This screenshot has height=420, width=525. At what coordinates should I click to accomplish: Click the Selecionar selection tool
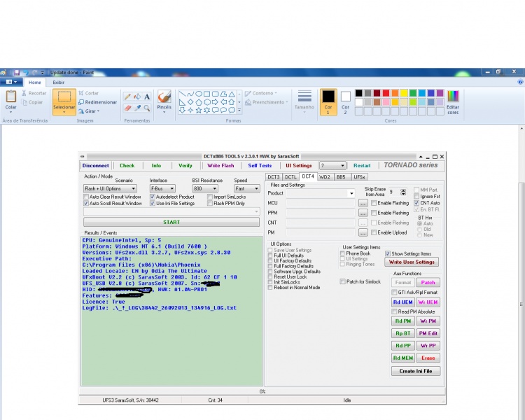64,101
